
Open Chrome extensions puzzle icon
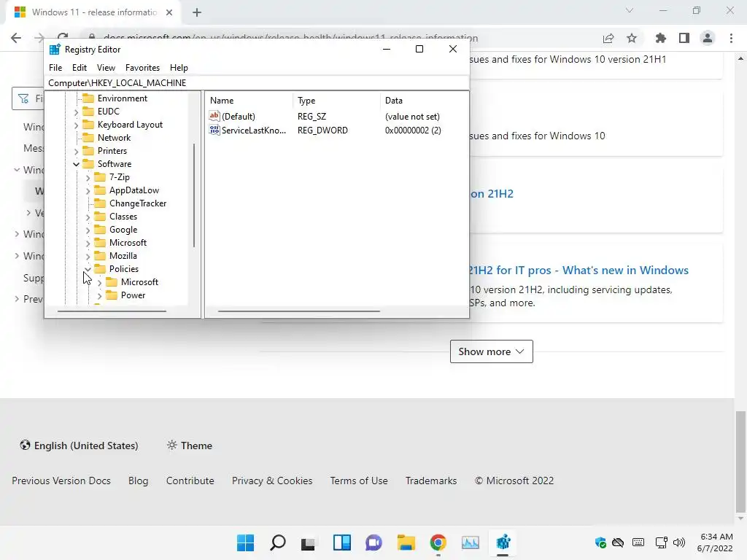coord(661,38)
